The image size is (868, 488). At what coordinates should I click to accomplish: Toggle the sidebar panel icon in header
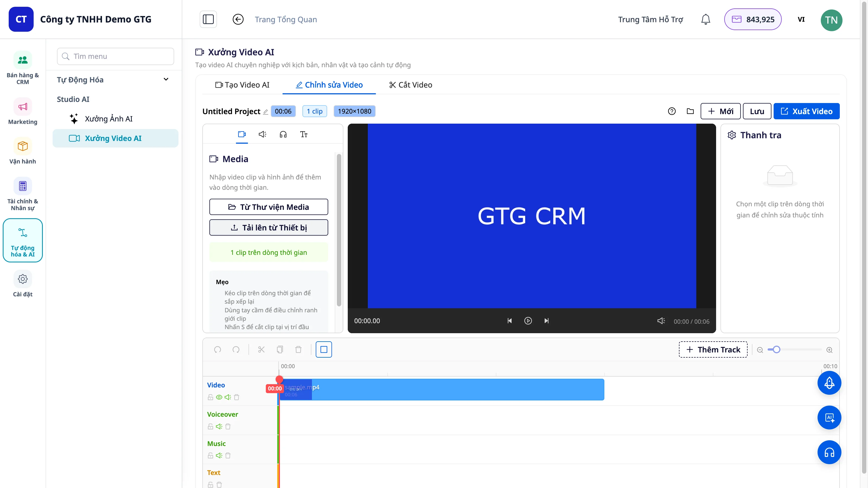tap(208, 19)
